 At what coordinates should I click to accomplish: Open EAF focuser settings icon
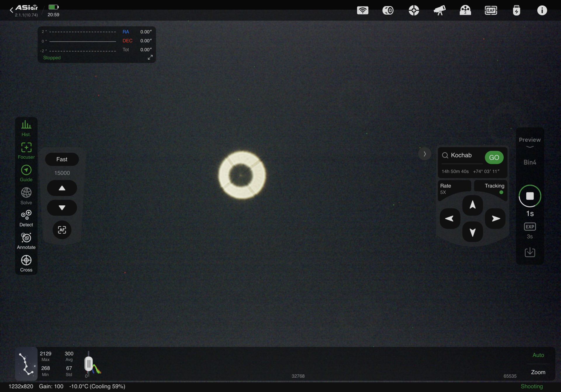click(491, 11)
